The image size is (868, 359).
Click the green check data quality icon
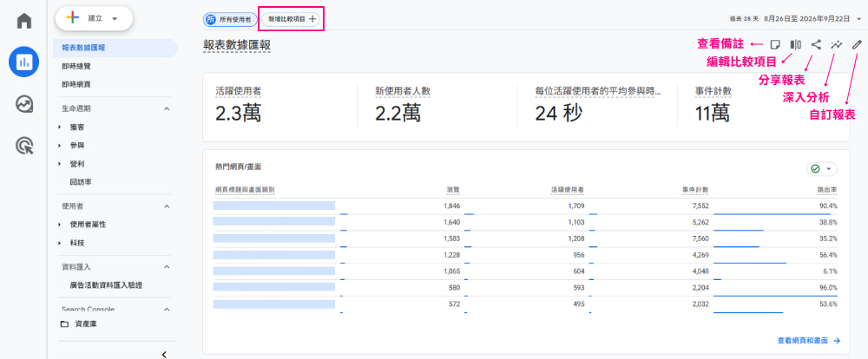coord(815,169)
